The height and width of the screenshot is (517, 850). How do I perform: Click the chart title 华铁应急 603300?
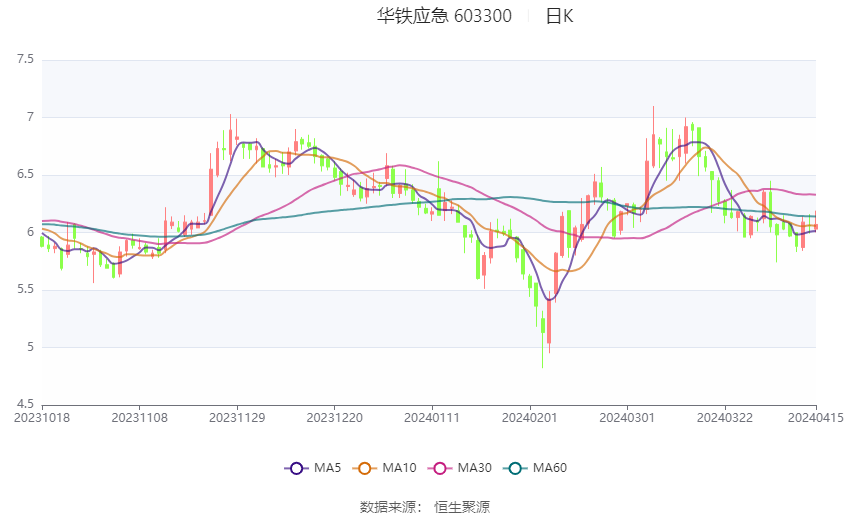coord(444,16)
